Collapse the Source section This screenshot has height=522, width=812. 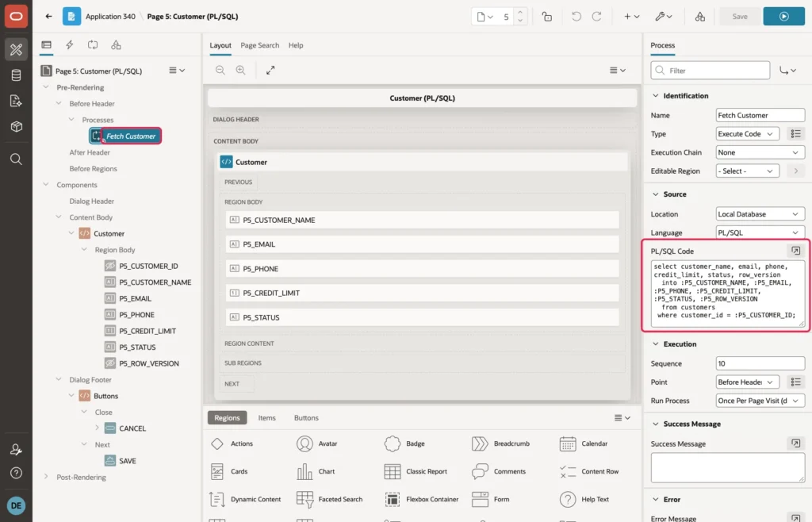coord(655,194)
